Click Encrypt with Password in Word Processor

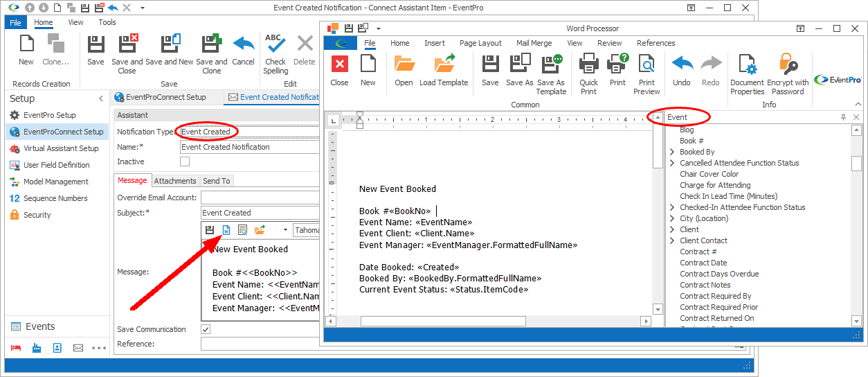point(788,73)
